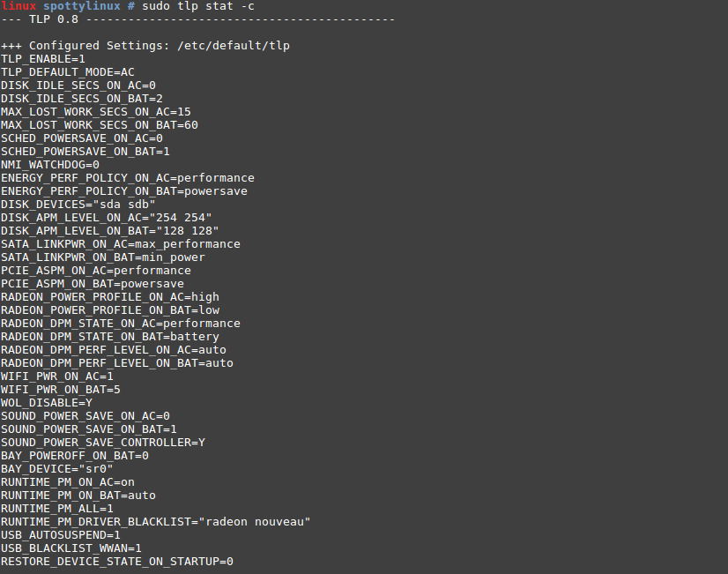Viewport: 728px width, 574px height.
Task: Click the PCIE_ASPM_ON_BAT=powersave line
Action: 93,284
